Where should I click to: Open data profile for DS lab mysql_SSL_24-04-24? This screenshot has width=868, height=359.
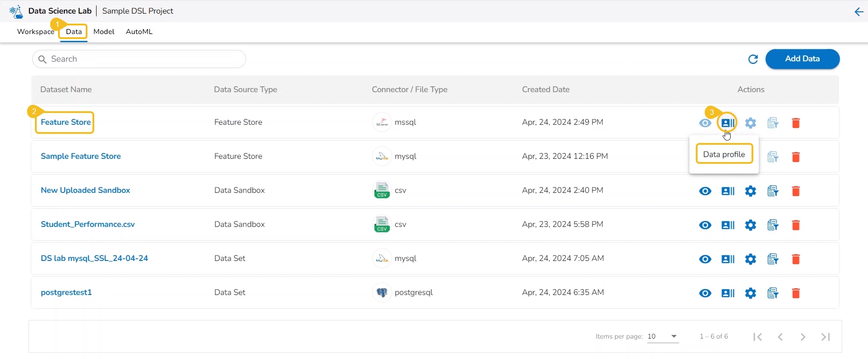pyautogui.click(x=727, y=259)
